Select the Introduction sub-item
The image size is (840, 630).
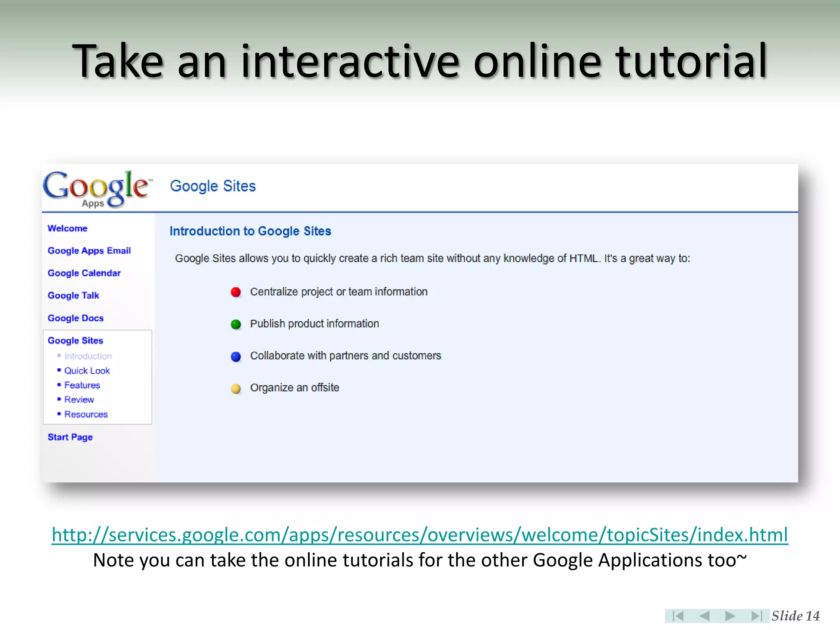coord(88,356)
